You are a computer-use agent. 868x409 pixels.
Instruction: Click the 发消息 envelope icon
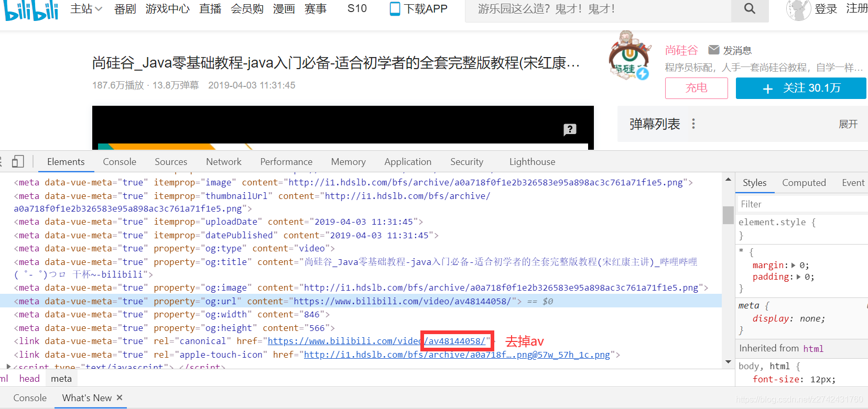pos(713,50)
